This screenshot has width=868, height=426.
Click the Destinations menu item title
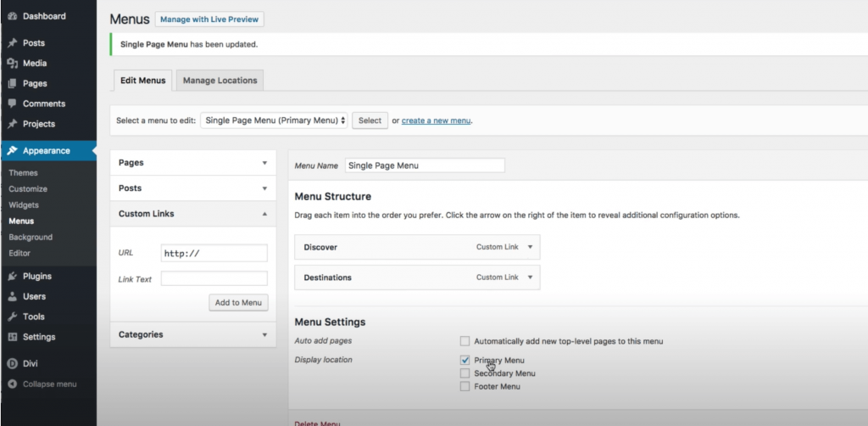pyautogui.click(x=328, y=277)
